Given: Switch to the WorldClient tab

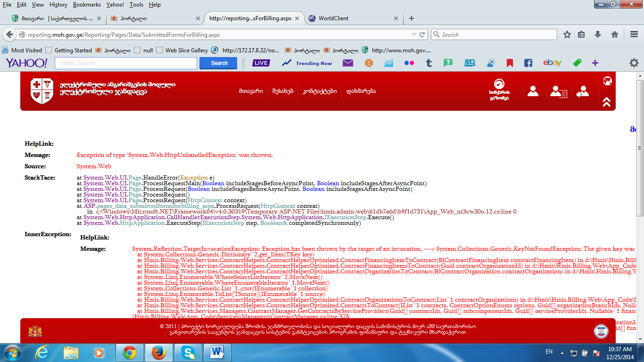Looking at the screenshot, I should tap(333, 18).
